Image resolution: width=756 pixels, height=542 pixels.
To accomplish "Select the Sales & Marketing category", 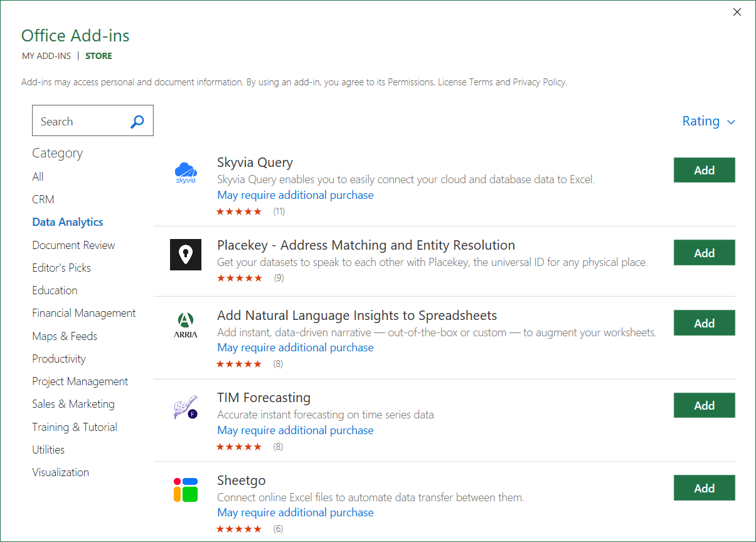I will [73, 403].
